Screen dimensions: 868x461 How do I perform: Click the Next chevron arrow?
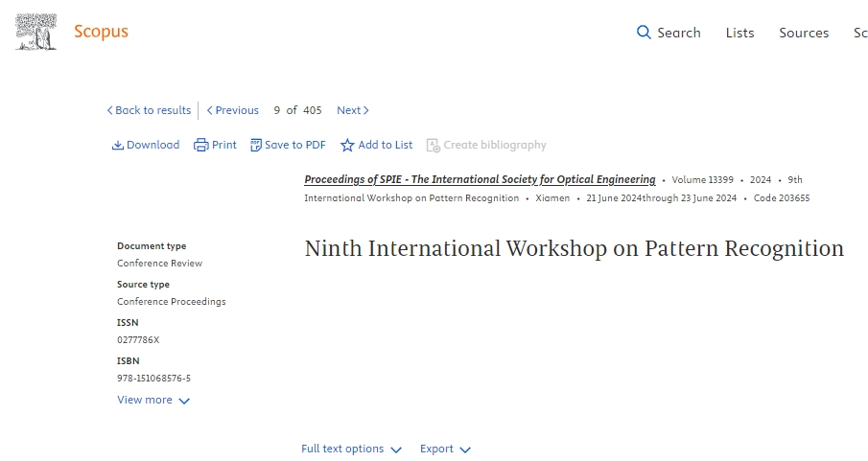366,110
